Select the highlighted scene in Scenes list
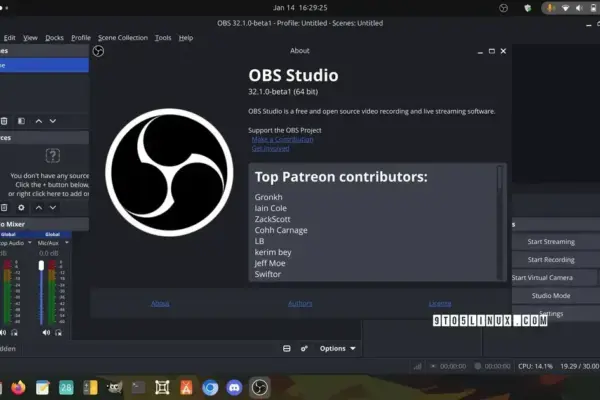The width and height of the screenshot is (600, 400). tap(44, 65)
